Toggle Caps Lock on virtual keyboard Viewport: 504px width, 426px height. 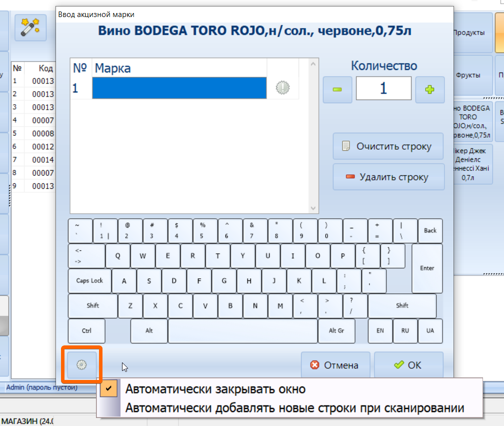click(x=89, y=280)
